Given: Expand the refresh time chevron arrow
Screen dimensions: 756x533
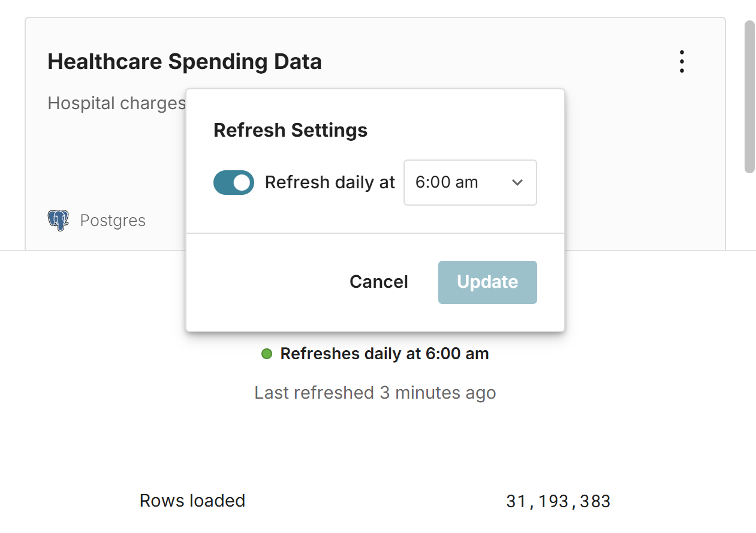Looking at the screenshot, I should pyautogui.click(x=517, y=182).
